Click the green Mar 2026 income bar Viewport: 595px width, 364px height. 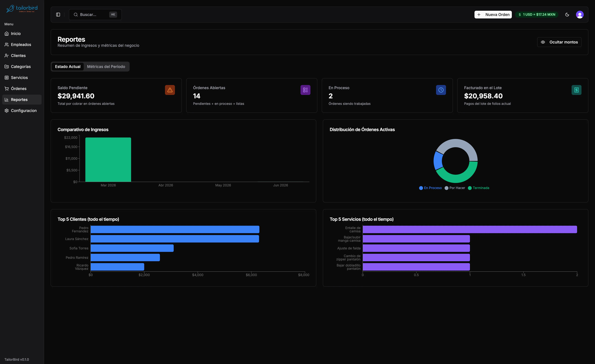coord(108,159)
